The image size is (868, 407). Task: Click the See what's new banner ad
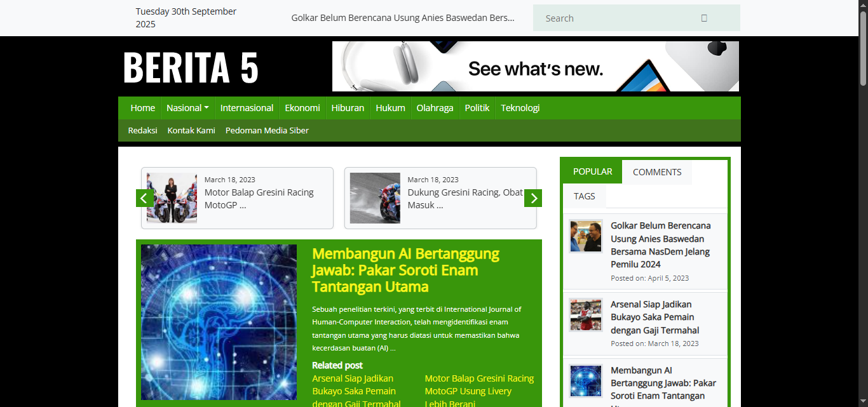(x=535, y=67)
